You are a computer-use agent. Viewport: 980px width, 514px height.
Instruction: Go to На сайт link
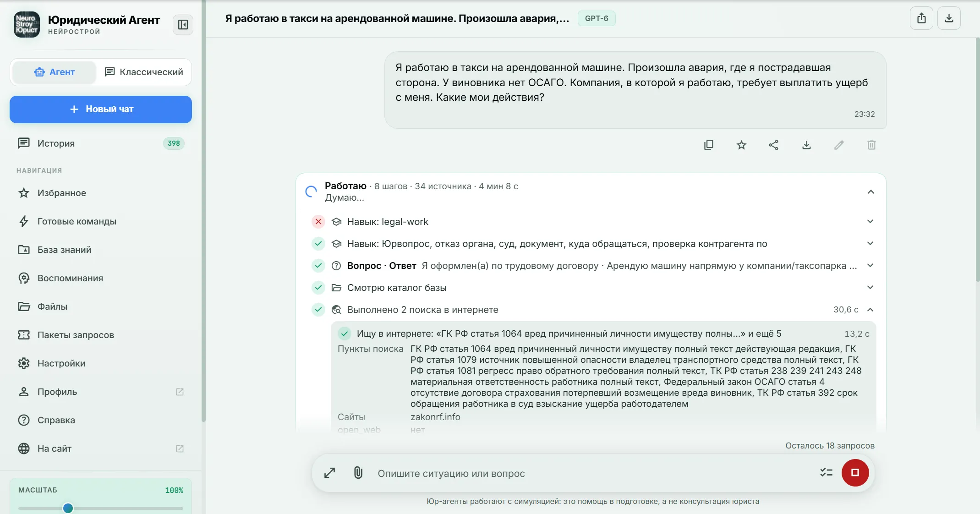101,448
